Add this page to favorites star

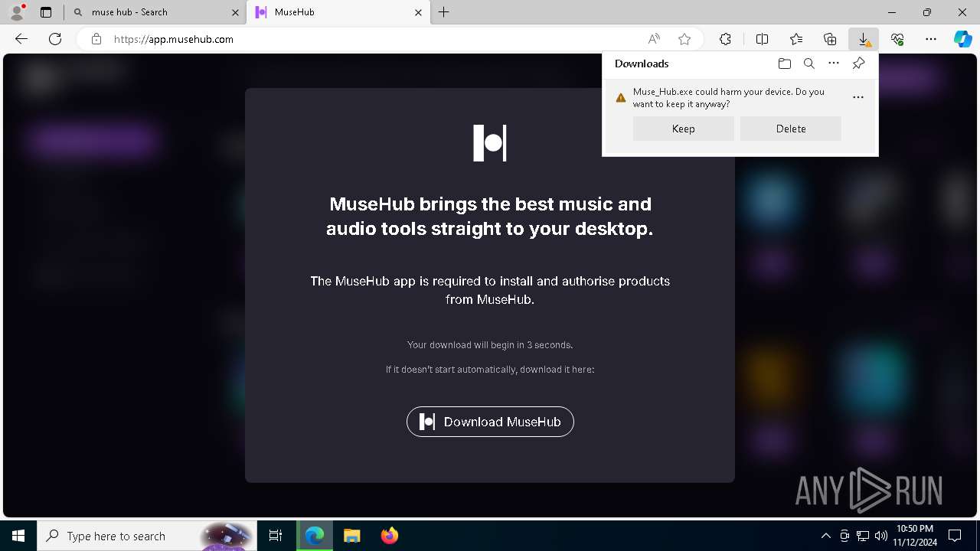pos(684,39)
